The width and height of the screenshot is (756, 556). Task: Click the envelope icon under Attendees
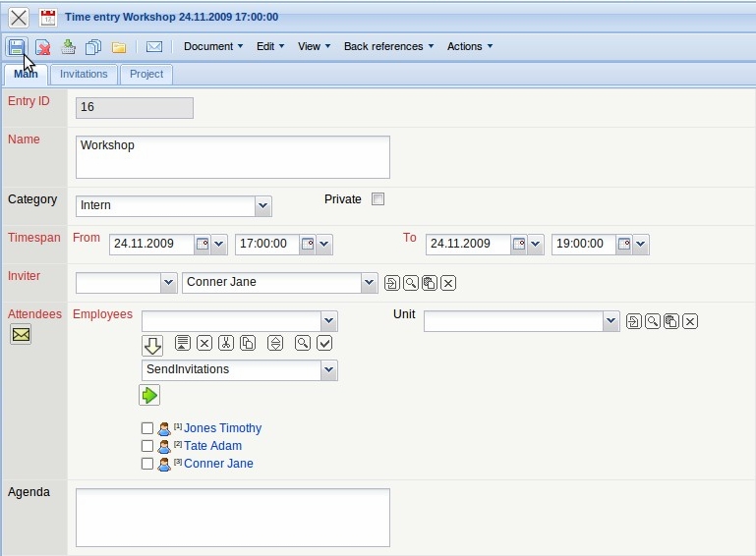coord(21,335)
